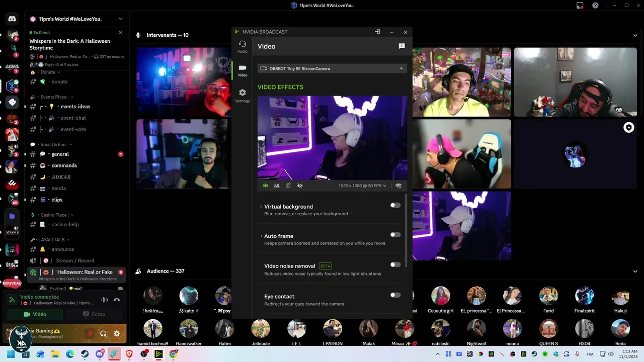Open the Audio section in NVIDIA Broadcast

click(242, 46)
